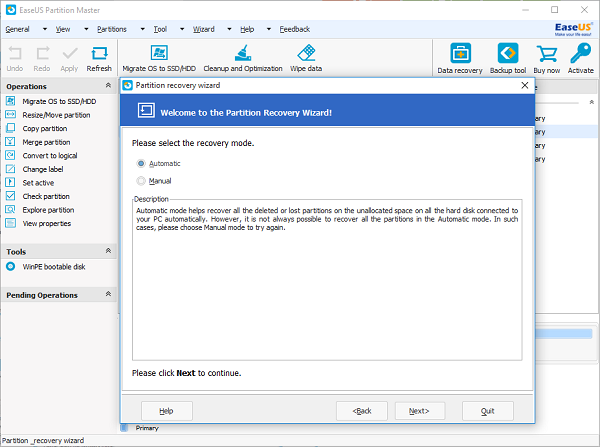Open WinPE bootable disk tool
Image resolution: width=600 pixels, height=447 pixels.
pos(54,267)
